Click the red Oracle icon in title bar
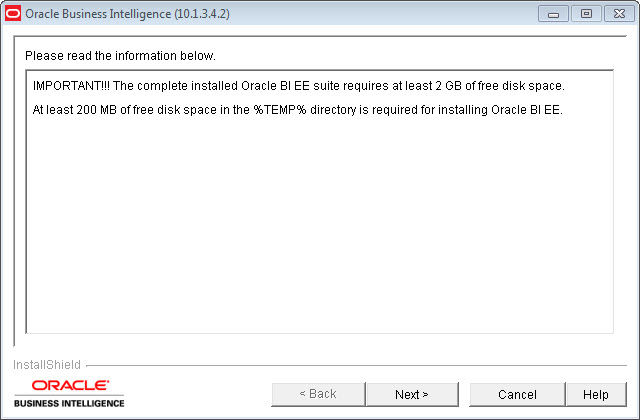Image resolution: width=640 pixels, height=420 pixels. [13, 13]
